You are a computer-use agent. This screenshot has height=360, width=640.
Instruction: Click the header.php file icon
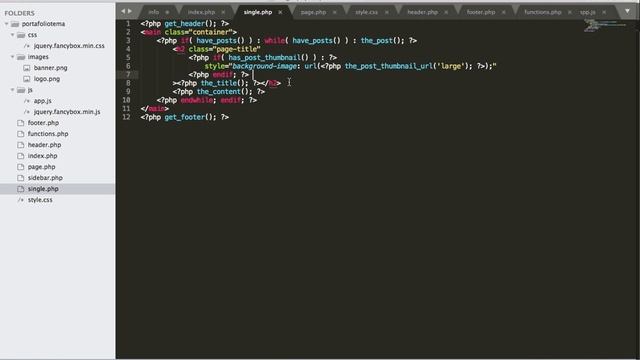21,145
